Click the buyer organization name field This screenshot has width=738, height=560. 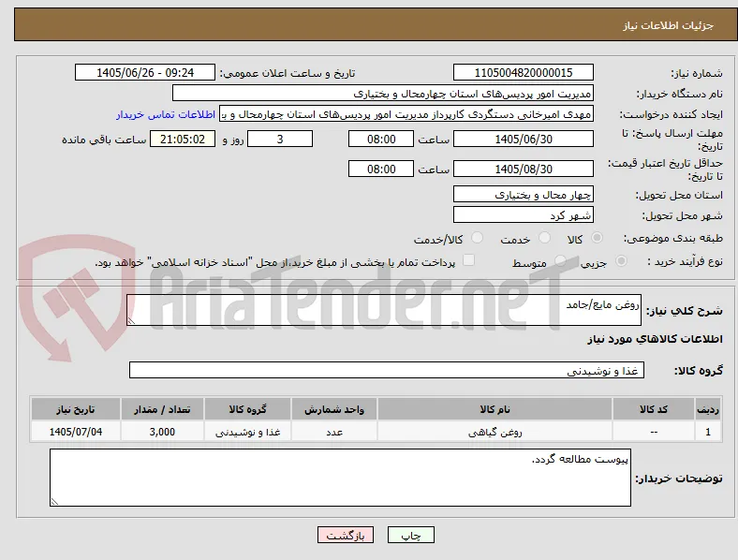383,93
